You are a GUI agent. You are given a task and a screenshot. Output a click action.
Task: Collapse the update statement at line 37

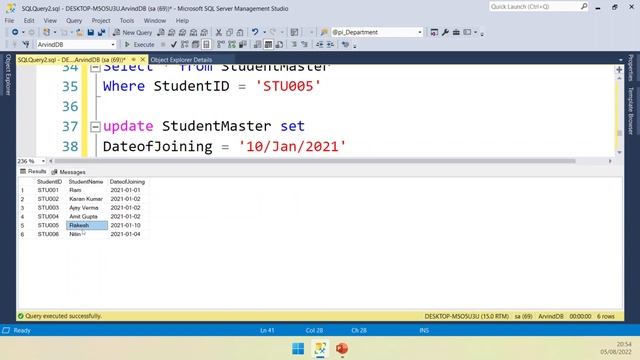[95, 127]
